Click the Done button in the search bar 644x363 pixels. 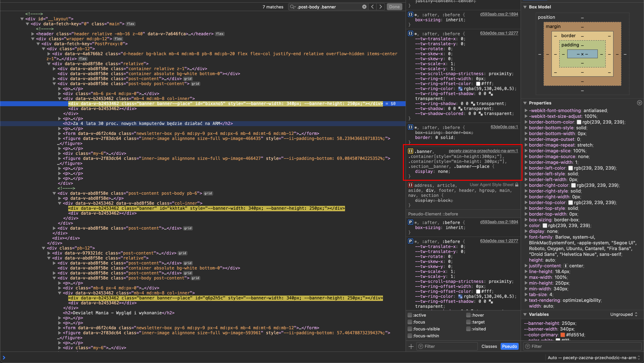(x=394, y=7)
